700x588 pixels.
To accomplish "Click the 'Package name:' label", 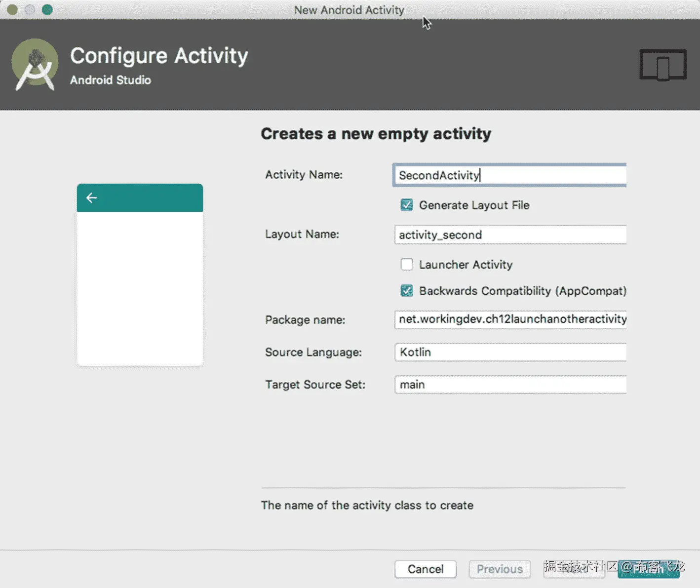I will 305,320.
